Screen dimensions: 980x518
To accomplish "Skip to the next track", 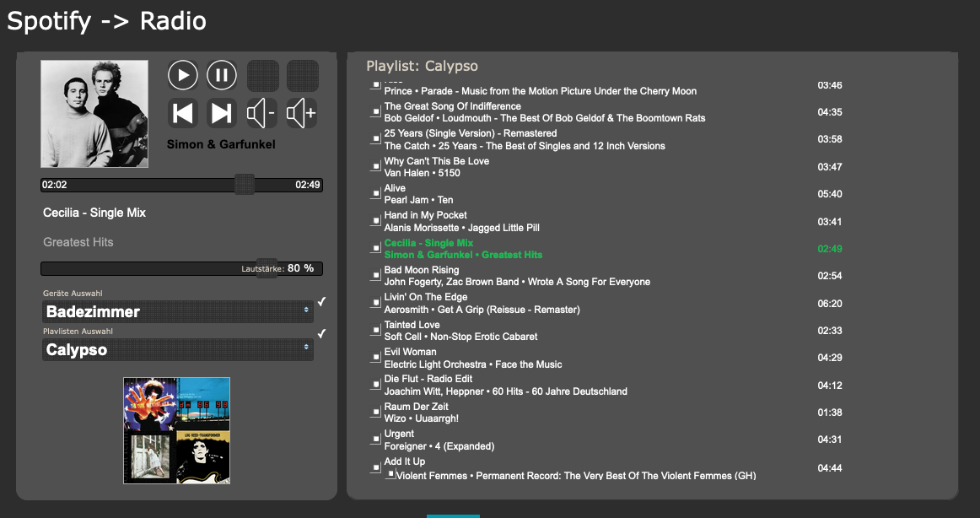I will coord(222,113).
